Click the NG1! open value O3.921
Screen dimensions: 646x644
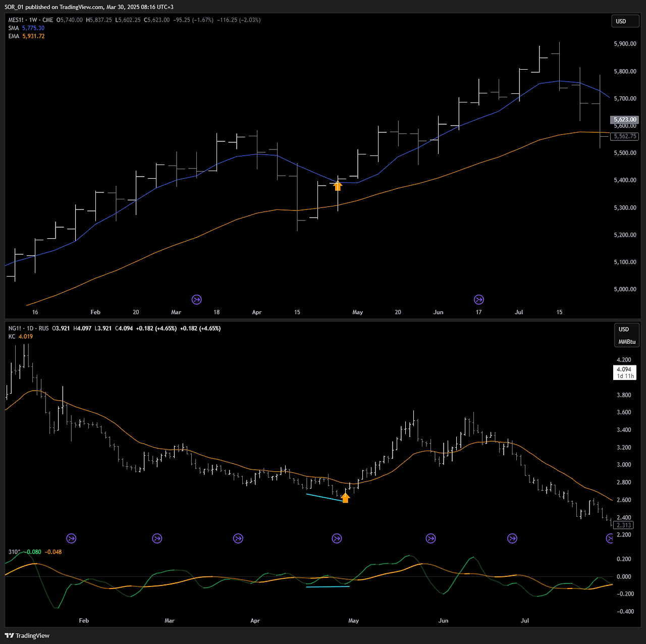click(61, 329)
